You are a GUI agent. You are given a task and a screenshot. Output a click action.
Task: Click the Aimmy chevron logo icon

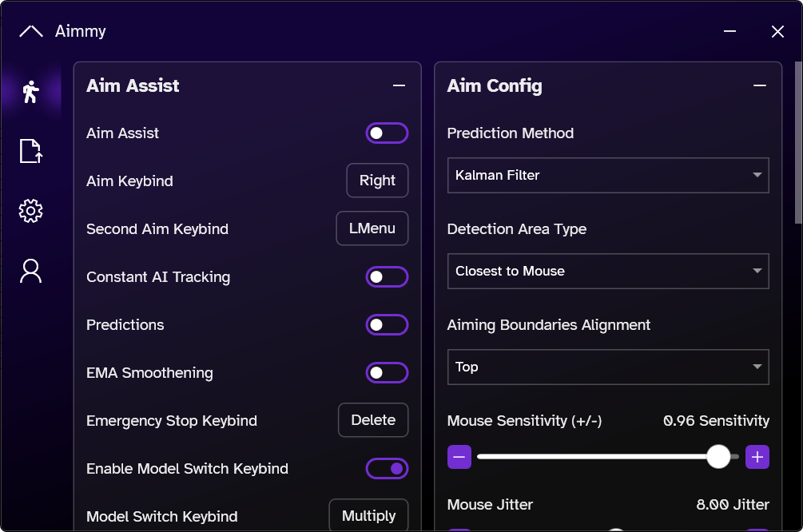[x=30, y=32]
